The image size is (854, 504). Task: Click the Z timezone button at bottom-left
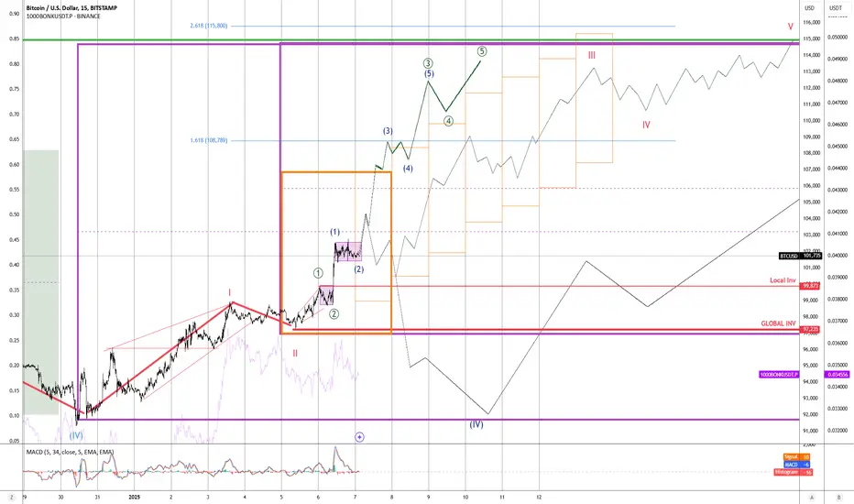click(x=11, y=497)
